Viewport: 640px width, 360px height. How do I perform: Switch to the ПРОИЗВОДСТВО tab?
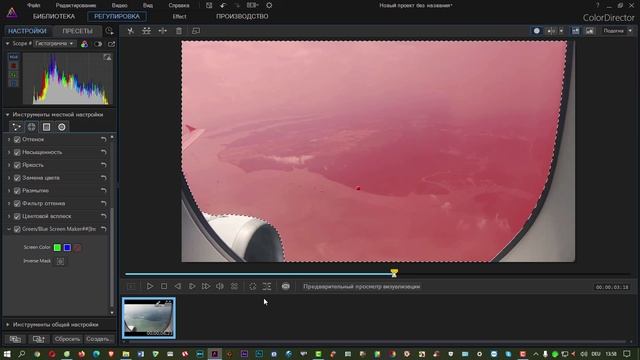click(x=242, y=16)
